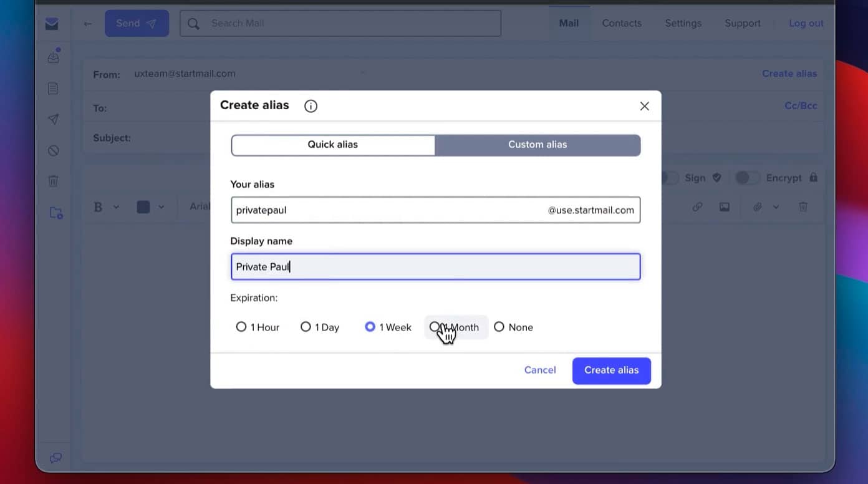
Task: Click the folder settings icon in sidebar
Action: tap(54, 212)
